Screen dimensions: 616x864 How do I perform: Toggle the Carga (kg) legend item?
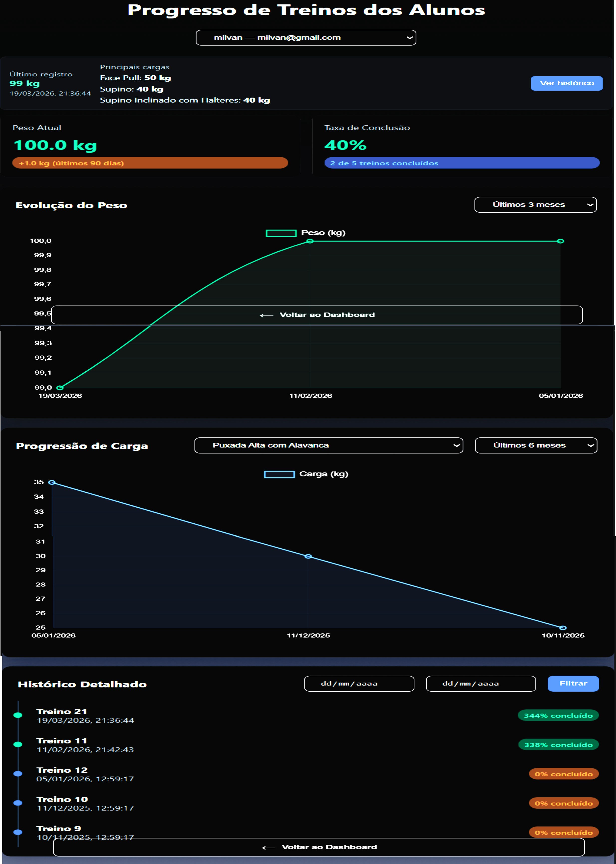(306, 474)
